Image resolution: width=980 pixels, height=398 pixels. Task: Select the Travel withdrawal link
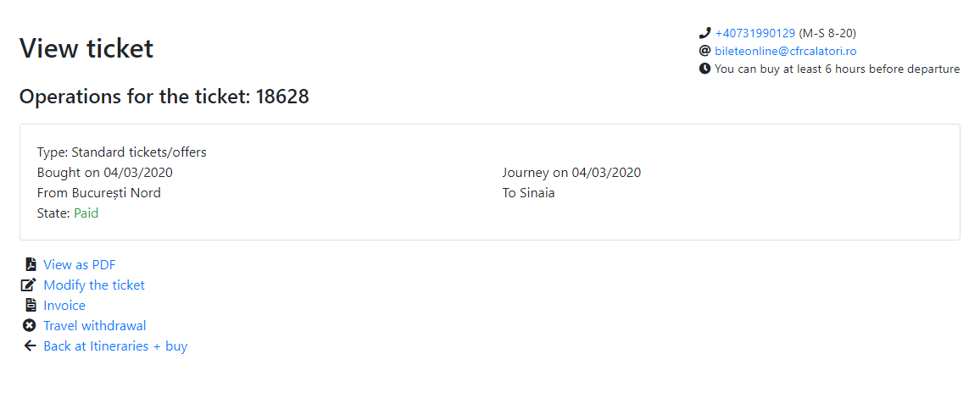(94, 326)
